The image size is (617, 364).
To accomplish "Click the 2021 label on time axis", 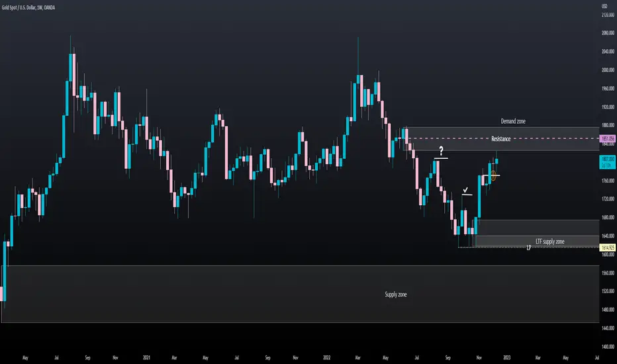I will tap(146, 357).
